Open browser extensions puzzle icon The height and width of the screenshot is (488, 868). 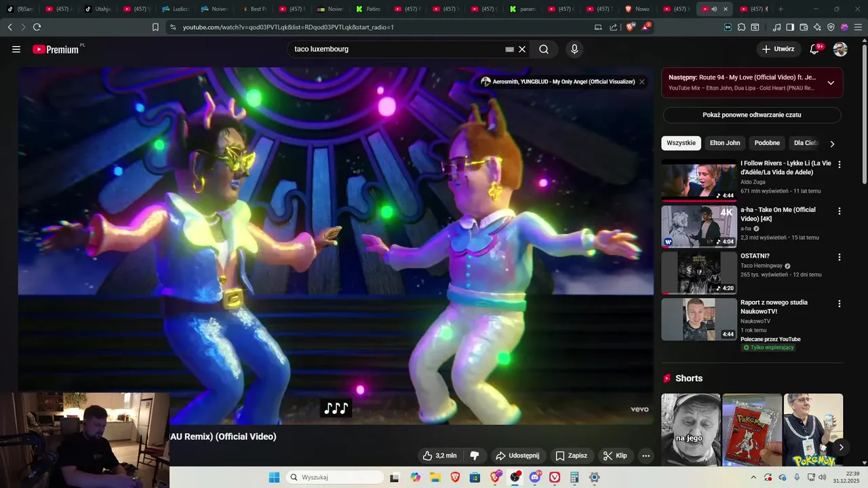click(741, 27)
